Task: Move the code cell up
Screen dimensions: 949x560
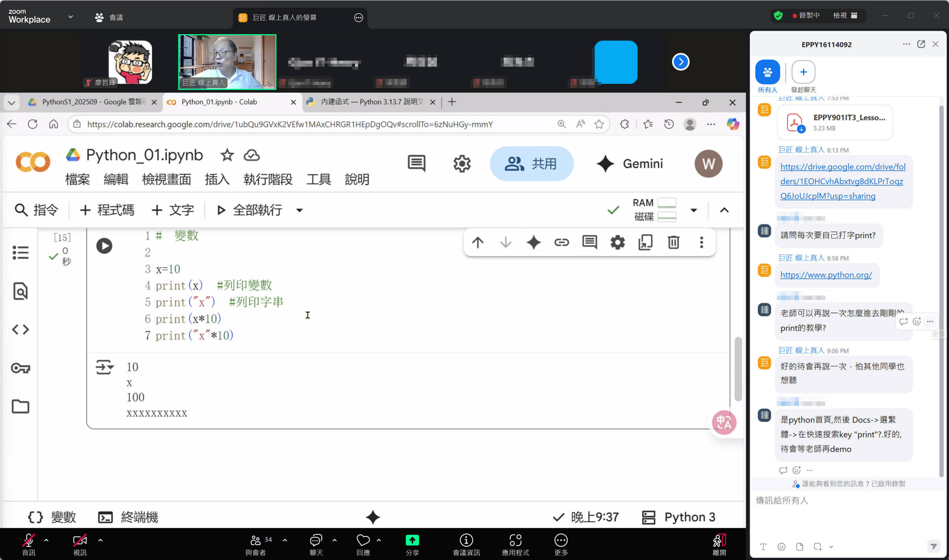Action: coord(478,243)
